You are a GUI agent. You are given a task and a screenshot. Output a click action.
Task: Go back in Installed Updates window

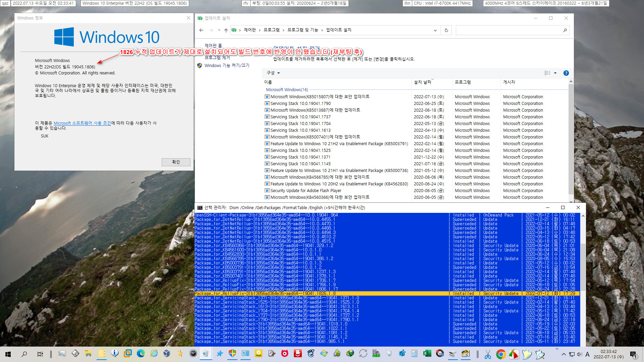point(201,30)
